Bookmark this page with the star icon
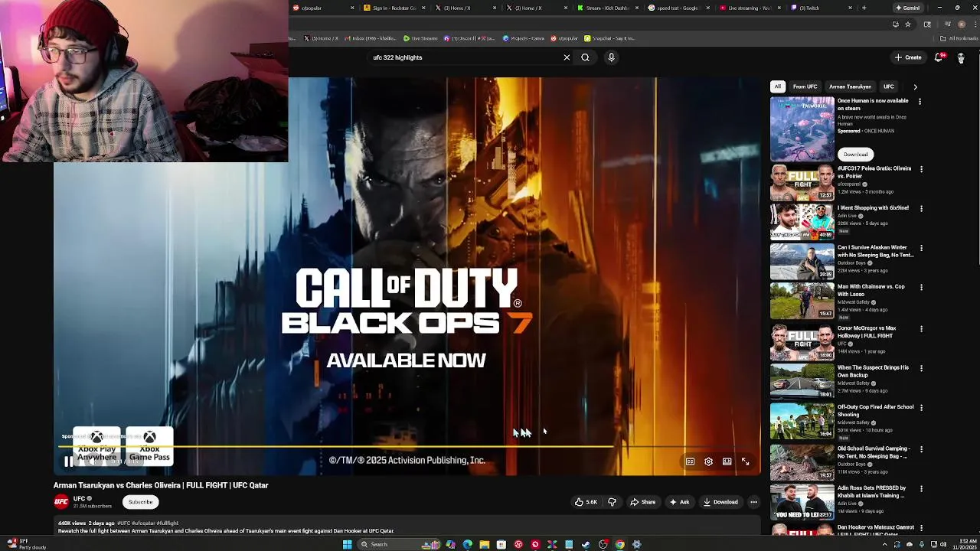Viewport: 980px width, 551px height. click(x=908, y=24)
